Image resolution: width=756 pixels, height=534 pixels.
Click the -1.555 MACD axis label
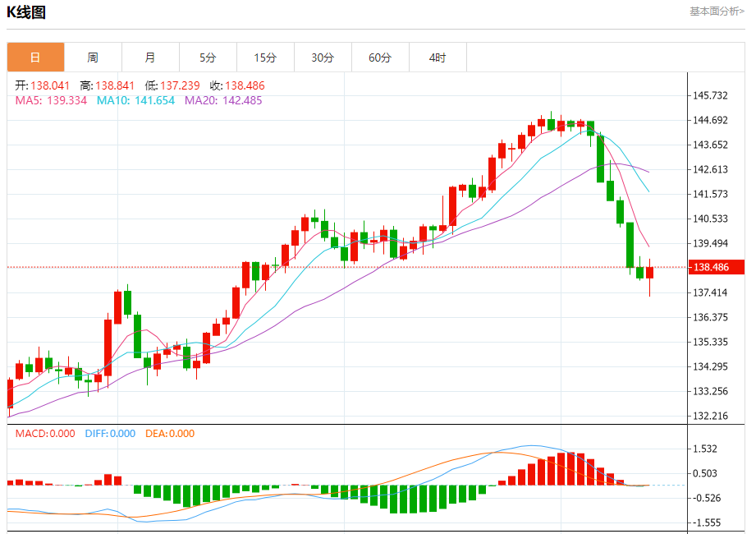[x=707, y=522]
